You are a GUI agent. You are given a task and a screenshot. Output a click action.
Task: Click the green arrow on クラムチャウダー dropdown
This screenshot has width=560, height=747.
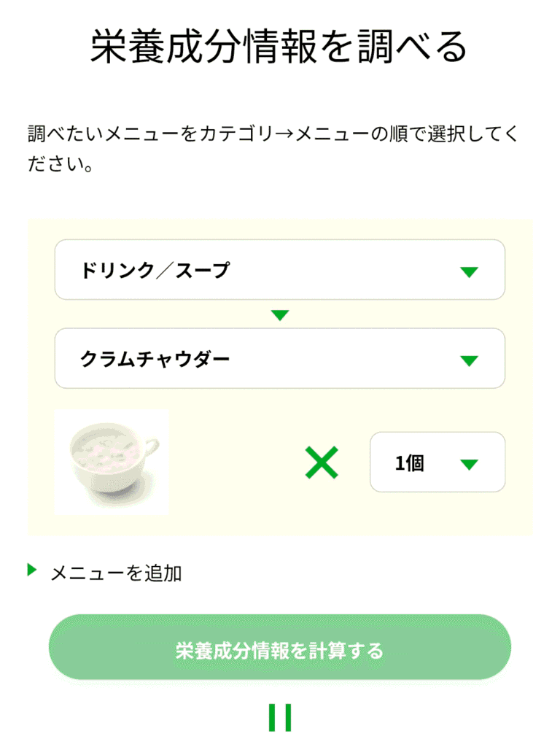coord(469,360)
